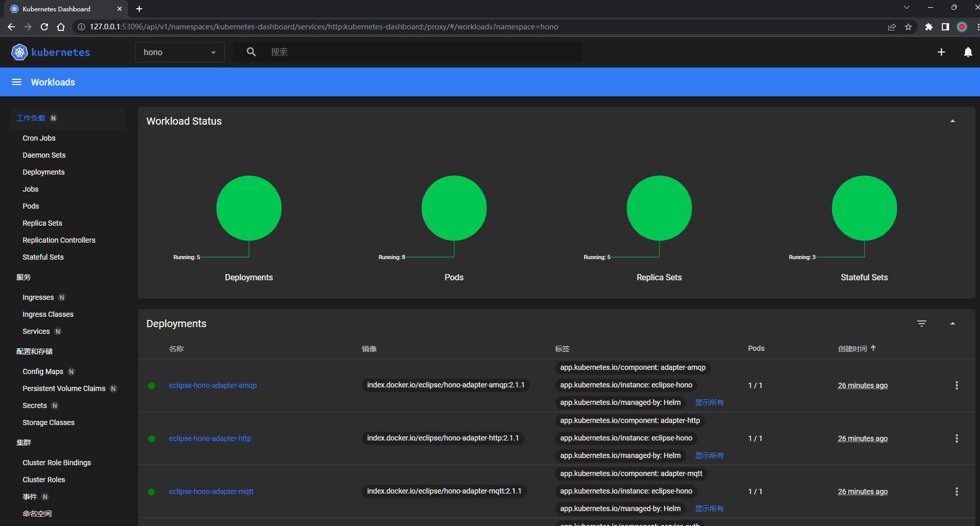
Task: Collapse the Workload Status card
Action: [952, 121]
